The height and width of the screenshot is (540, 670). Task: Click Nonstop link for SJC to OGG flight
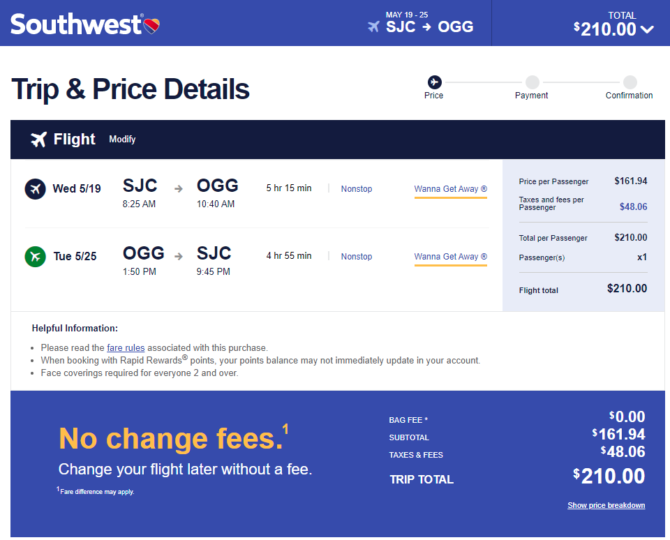point(356,189)
